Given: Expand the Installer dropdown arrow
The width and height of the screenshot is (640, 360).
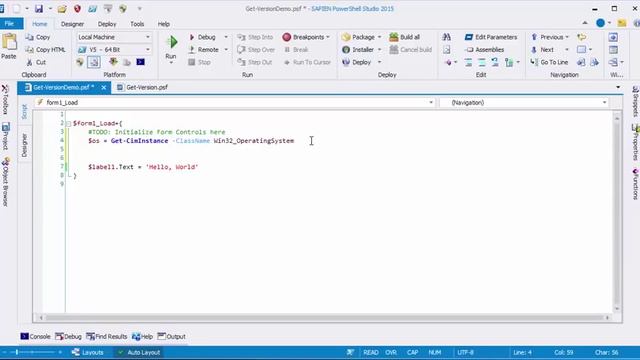Looking at the screenshot, I should click(x=379, y=50).
